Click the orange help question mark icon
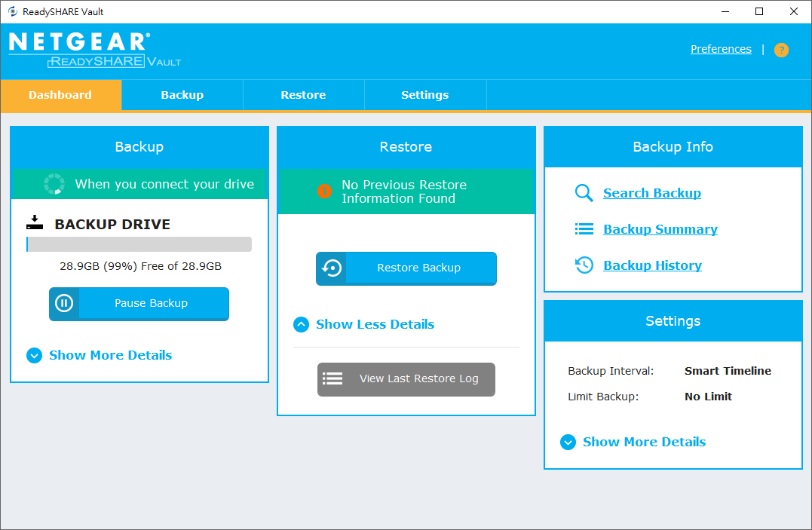This screenshot has height=530, width=812. pos(781,50)
